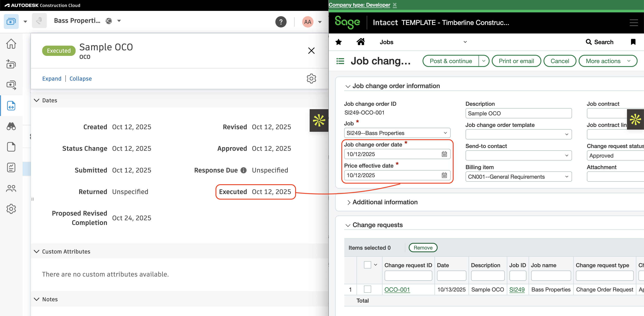Check the row checkbox for OCO-001
644x316 pixels.
click(x=368, y=290)
